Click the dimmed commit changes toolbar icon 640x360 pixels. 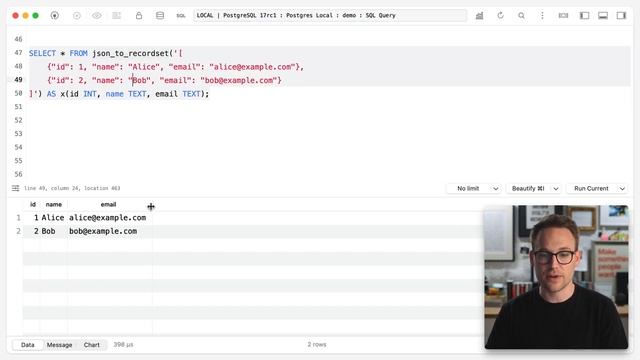pos(77,16)
